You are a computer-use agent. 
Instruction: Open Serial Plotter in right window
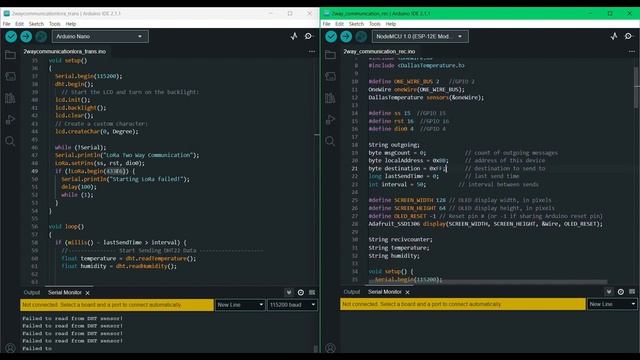tap(614, 36)
